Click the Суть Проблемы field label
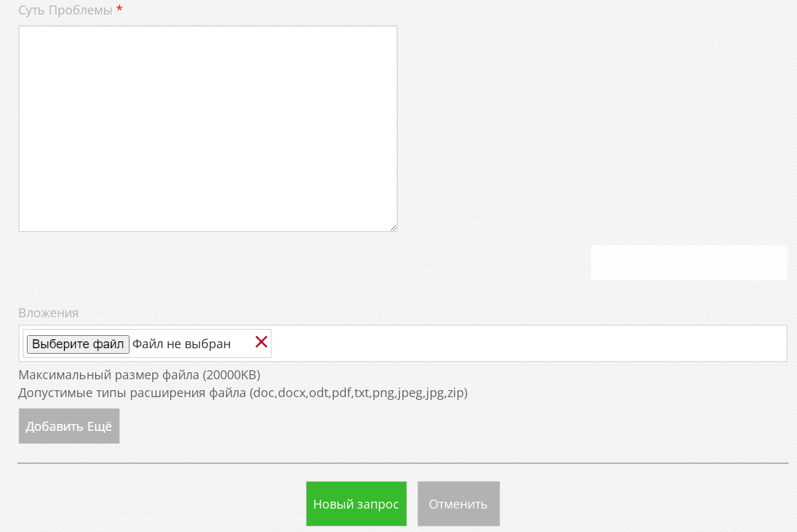The height and width of the screenshot is (532, 797). (x=65, y=10)
